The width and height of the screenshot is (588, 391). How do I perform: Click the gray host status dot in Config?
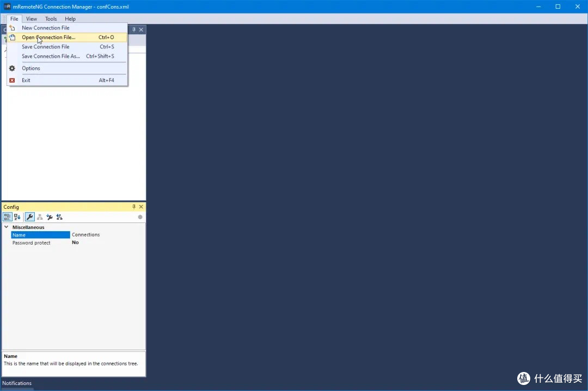coord(140,217)
